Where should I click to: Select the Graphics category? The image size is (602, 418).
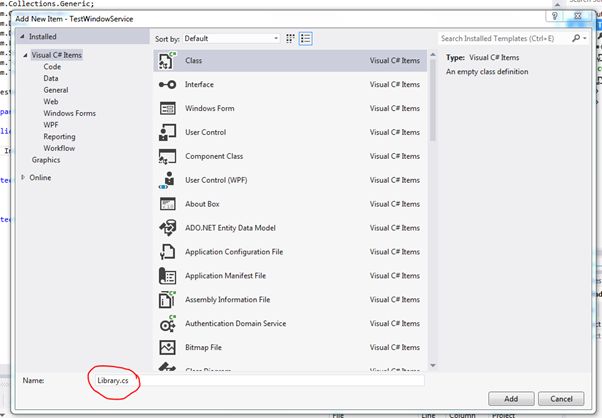pyautogui.click(x=46, y=160)
